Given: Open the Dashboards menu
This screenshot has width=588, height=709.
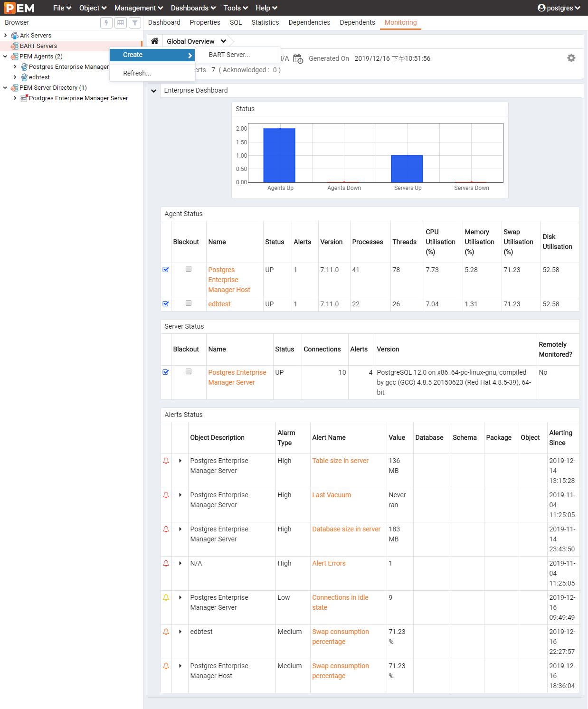Looking at the screenshot, I should 193,8.
